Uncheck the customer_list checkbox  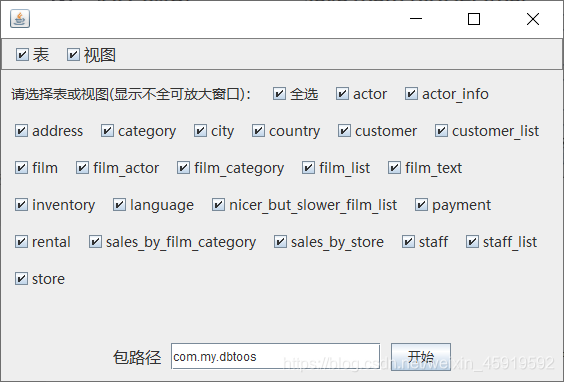click(441, 131)
